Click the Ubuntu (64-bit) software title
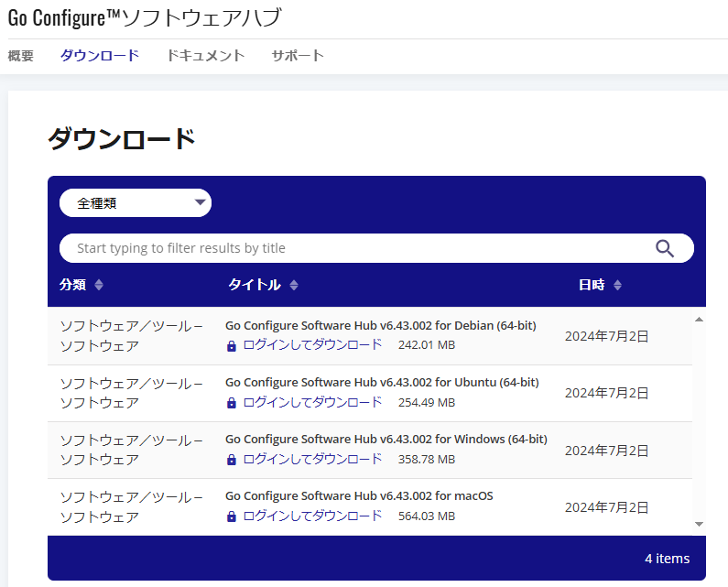This screenshot has width=728, height=587. click(x=382, y=382)
